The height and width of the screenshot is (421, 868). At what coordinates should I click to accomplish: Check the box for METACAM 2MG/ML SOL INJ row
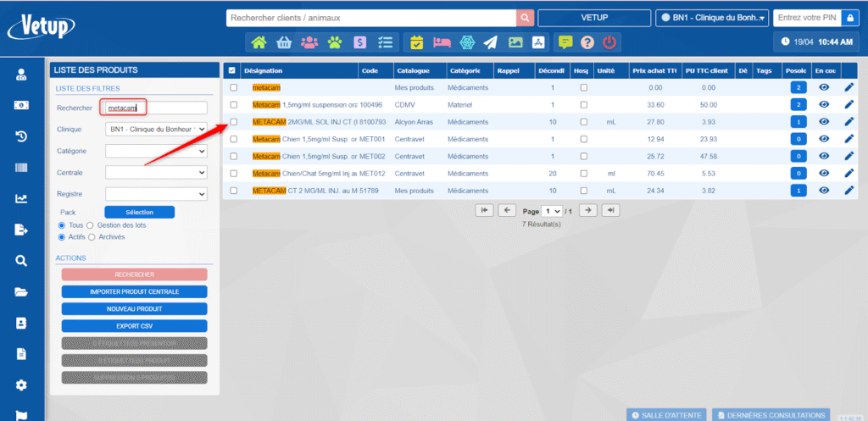point(234,122)
